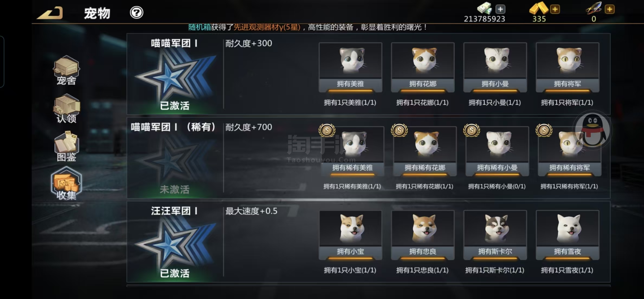The height and width of the screenshot is (299, 644).
Task: Select the 拥有花娜 cat card
Action: pos(423,67)
